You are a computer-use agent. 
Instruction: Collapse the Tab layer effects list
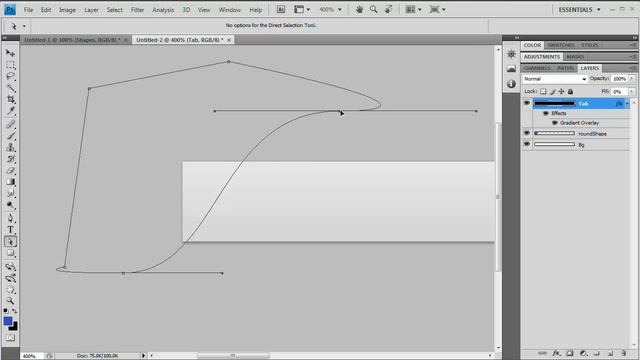(x=627, y=104)
